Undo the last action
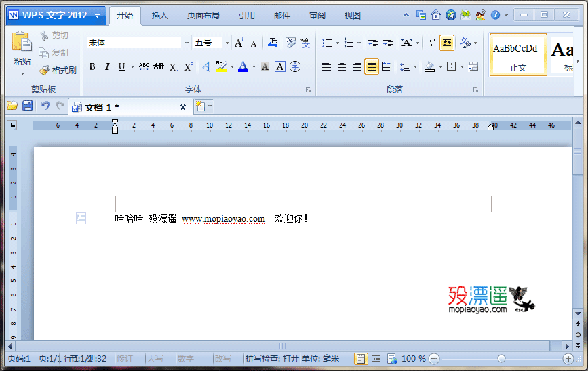The width and height of the screenshot is (588, 371). point(45,106)
